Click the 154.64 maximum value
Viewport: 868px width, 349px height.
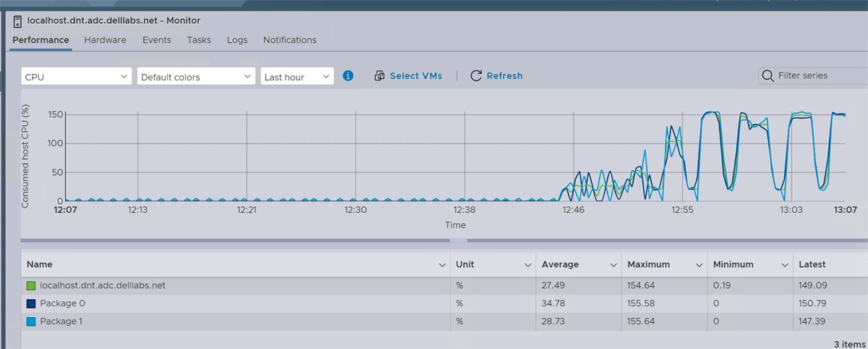point(642,285)
